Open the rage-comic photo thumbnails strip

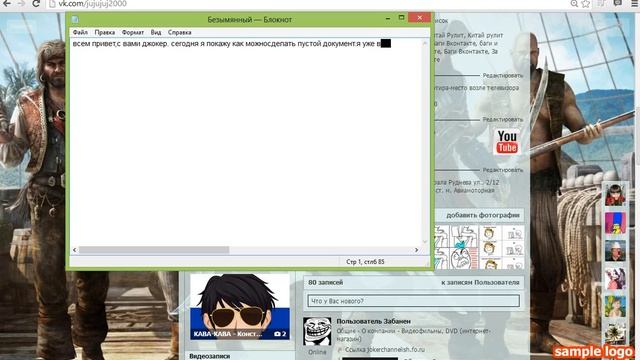click(x=480, y=247)
